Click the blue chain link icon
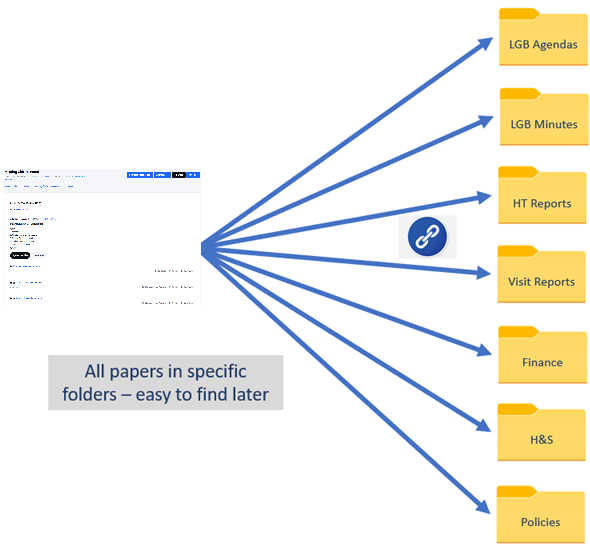This screenshot has width=590, height=546. click(427, 237)
